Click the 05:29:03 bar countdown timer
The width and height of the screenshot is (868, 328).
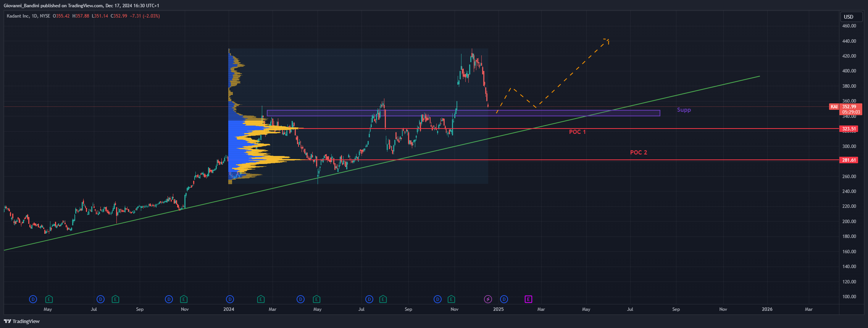(851, 112)
